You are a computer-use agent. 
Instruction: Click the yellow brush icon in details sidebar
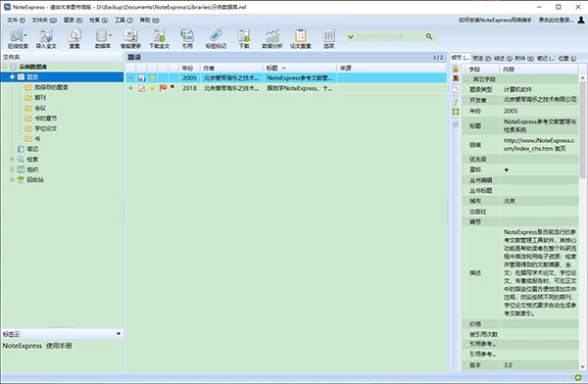coord(456,101)
